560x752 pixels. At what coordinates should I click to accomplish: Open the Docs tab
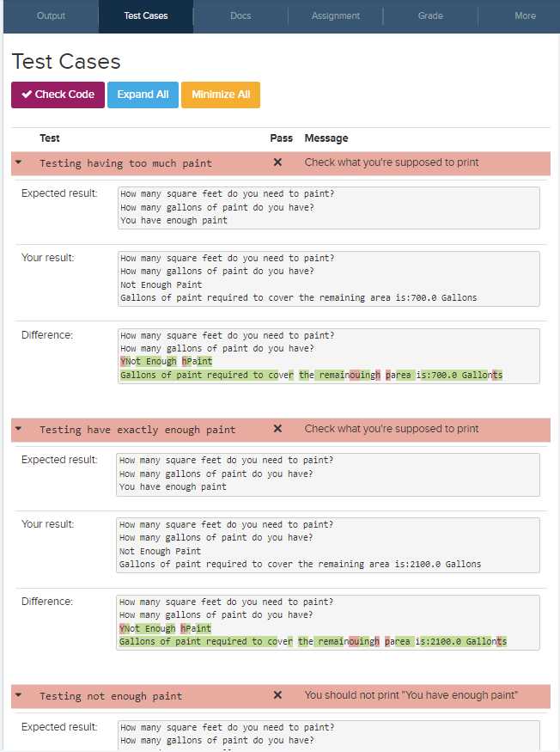click(x=240, y=15)
